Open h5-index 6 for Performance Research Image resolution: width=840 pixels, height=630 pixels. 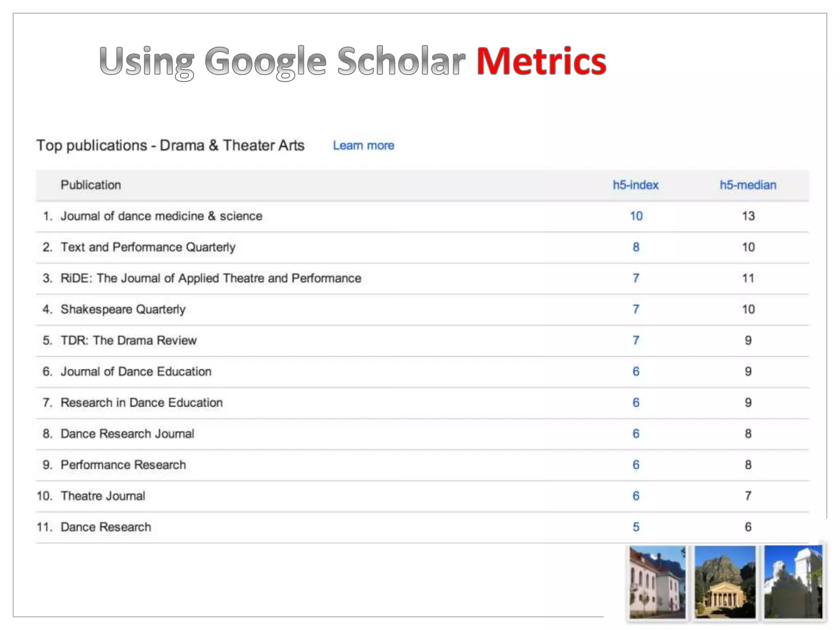click(636, 465)
